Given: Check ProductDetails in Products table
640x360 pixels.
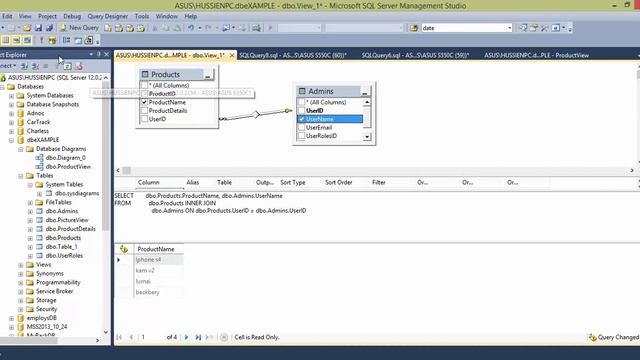Looking at the screenshot, I should 144,111.
